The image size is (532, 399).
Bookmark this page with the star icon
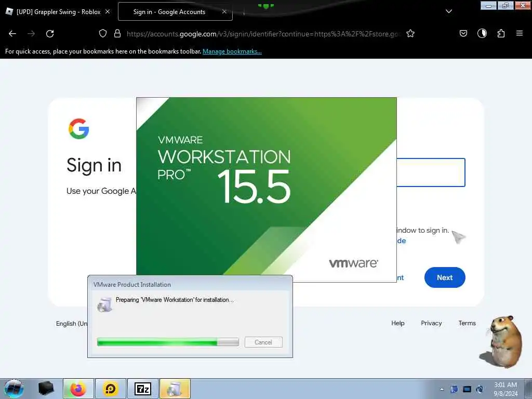(410, 33)
